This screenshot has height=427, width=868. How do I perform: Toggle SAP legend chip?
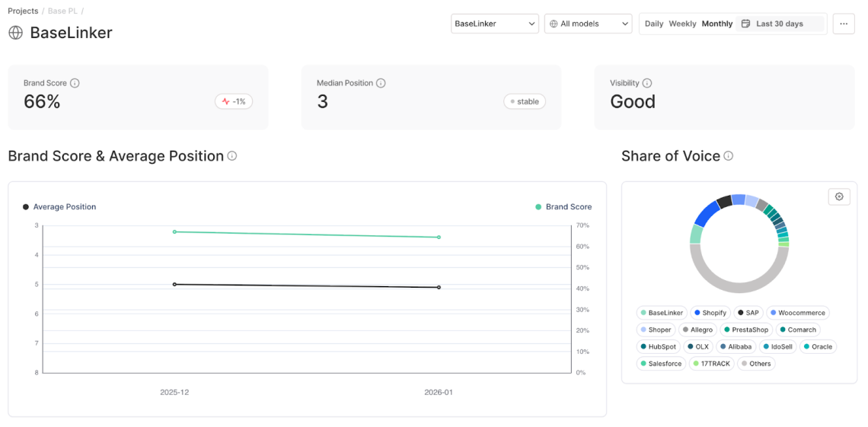[x=748, y=313]
